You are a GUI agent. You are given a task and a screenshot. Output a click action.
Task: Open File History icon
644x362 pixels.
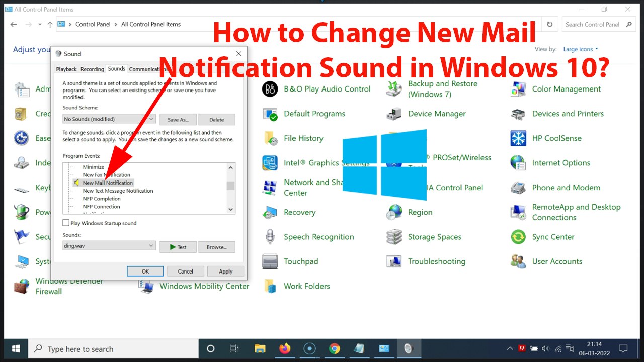coord(270,138)
